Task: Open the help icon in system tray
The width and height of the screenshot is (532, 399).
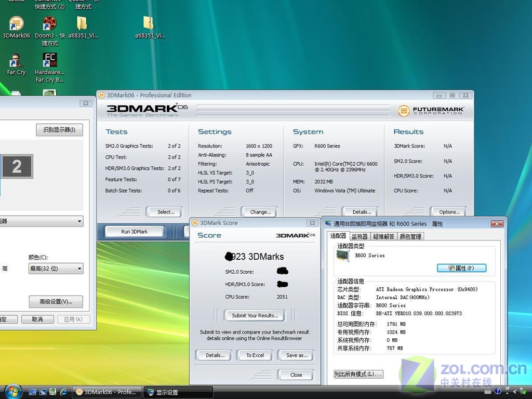Action: [498, 391]
